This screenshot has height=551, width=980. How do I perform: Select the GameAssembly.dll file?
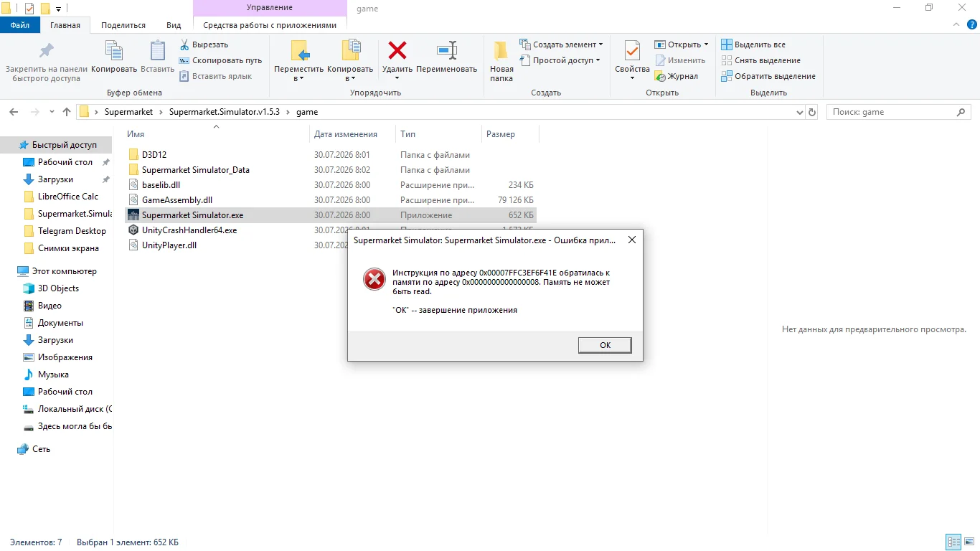click(176, 200)
